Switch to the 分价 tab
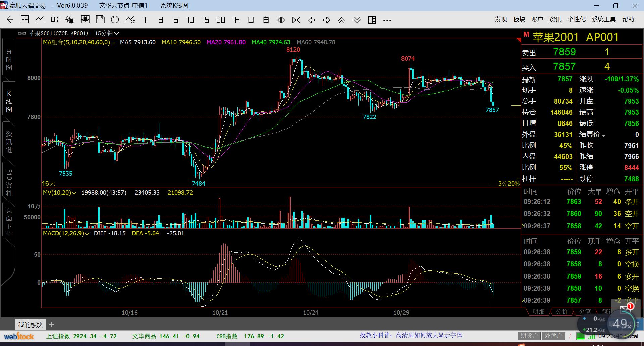The width and height of the screenshot is (644, 346). coord(562,311)
